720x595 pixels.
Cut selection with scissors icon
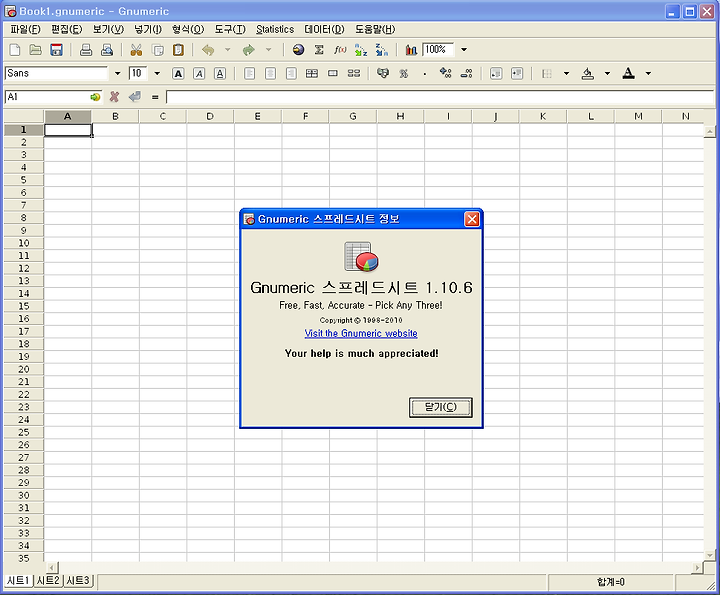point(136,50)
